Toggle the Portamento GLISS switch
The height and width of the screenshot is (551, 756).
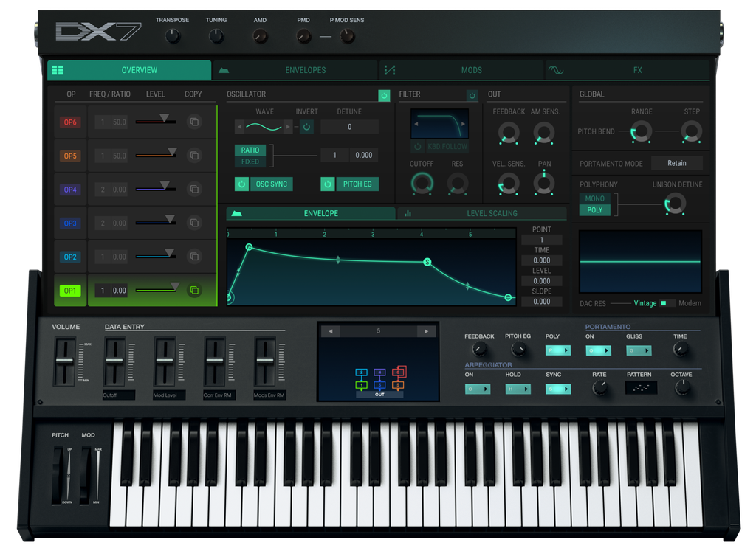click(x=639, y=350)
